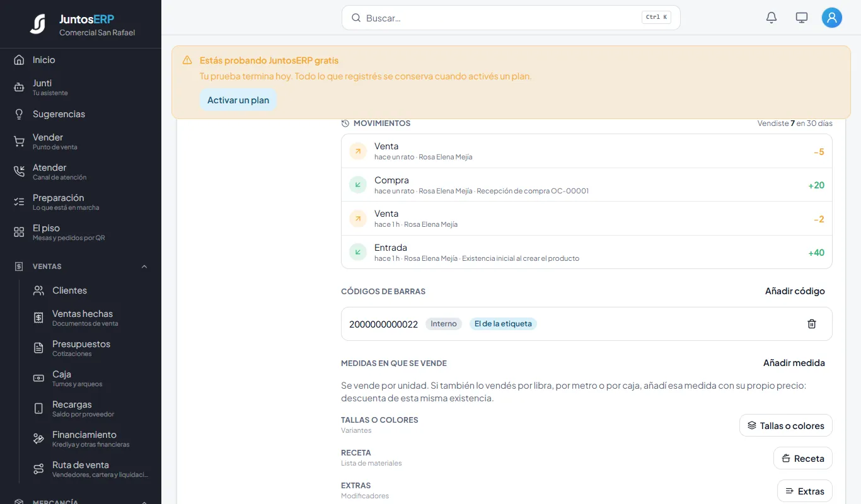Go to El piso menu item
861x504 pixels.
81,232
